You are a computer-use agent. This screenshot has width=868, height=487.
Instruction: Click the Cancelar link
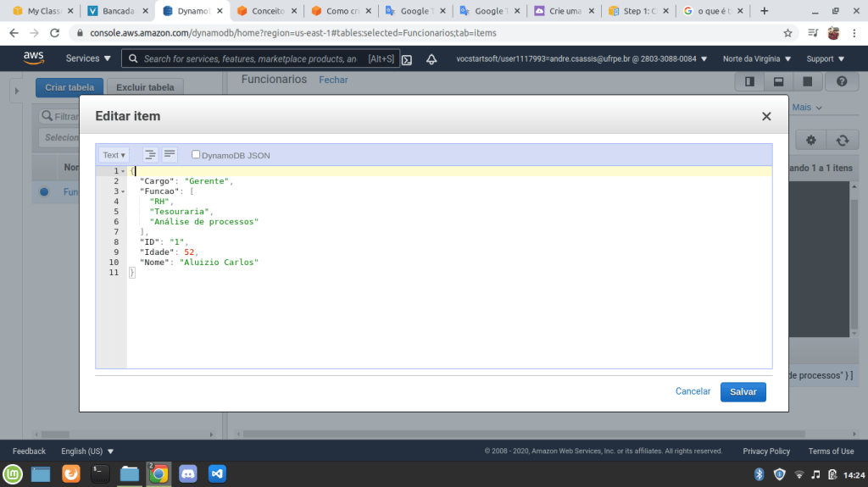693,391
